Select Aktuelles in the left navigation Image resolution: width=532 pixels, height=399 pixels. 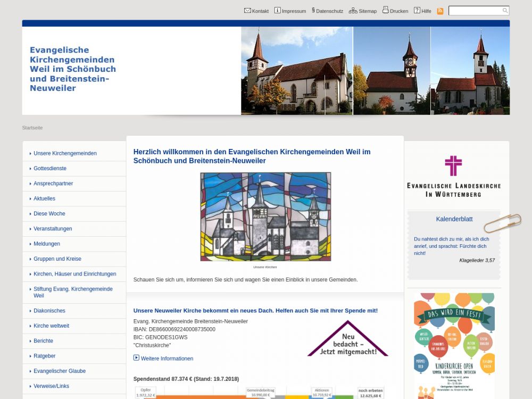click(x=44, y=198)
